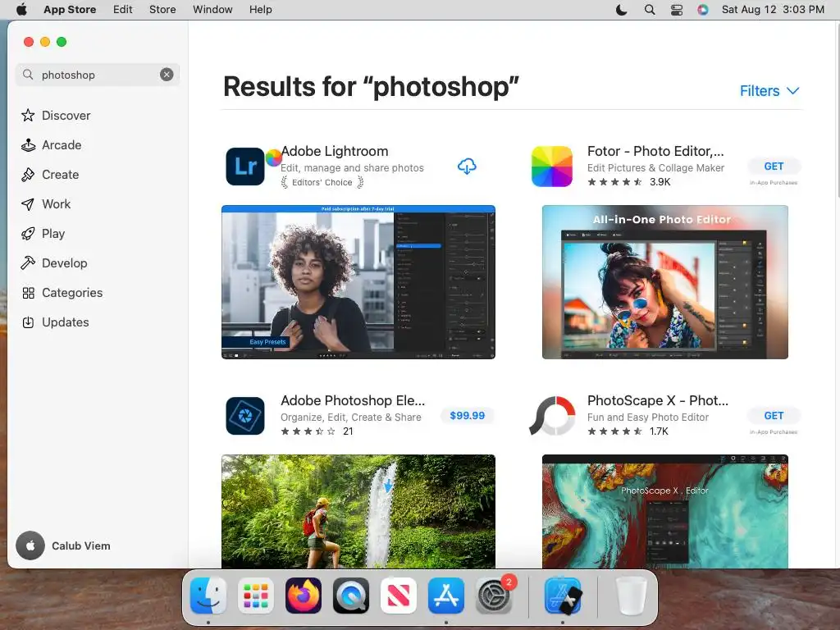Screen dimensions: 840x630
Task: Open the Adobe Lightroom app icon
Action: [x=244, y=166]
